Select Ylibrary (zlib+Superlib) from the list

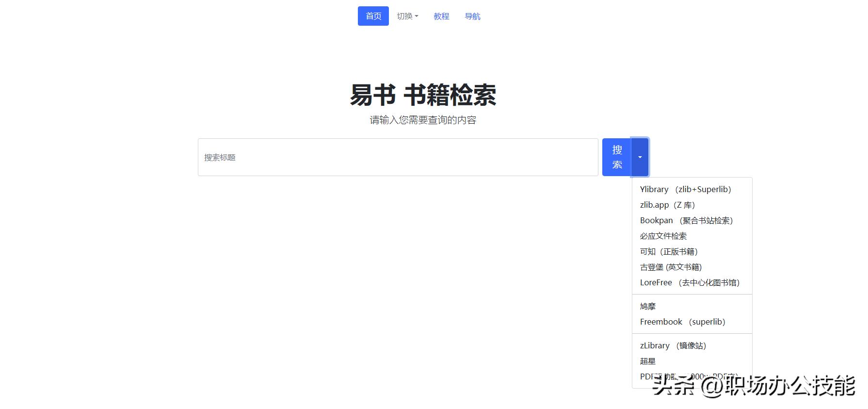[685, 189]
